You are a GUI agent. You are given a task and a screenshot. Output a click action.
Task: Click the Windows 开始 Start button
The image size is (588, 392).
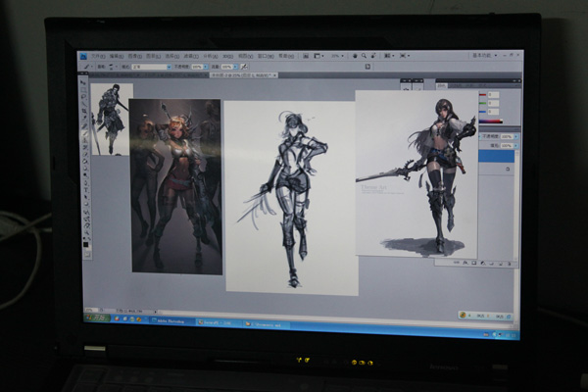tap(96, 318)
